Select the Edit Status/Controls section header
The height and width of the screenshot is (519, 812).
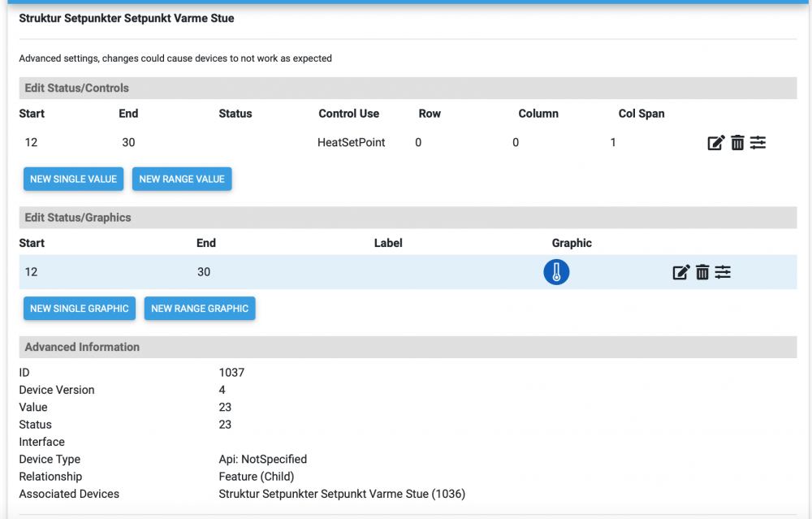click(x=77, y=88)
